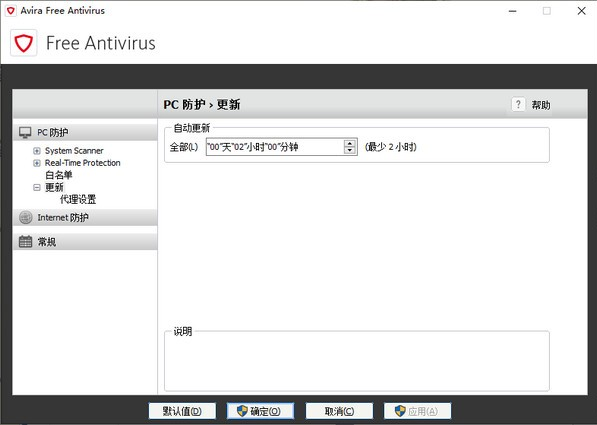Open 代理设置 under 更新
The width and height of the screenshot is (597, 425).
tap(78, 199)
